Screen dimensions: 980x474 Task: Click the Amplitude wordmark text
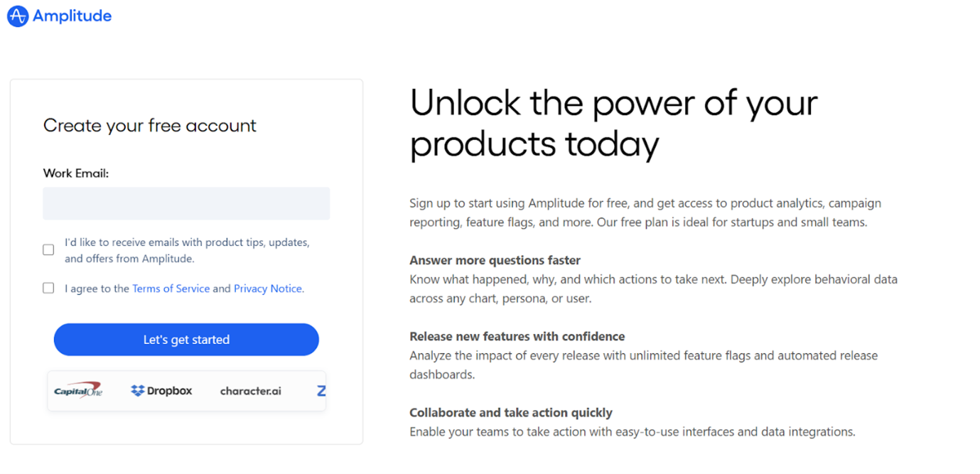pyautogui.click(x=72, y=16)
